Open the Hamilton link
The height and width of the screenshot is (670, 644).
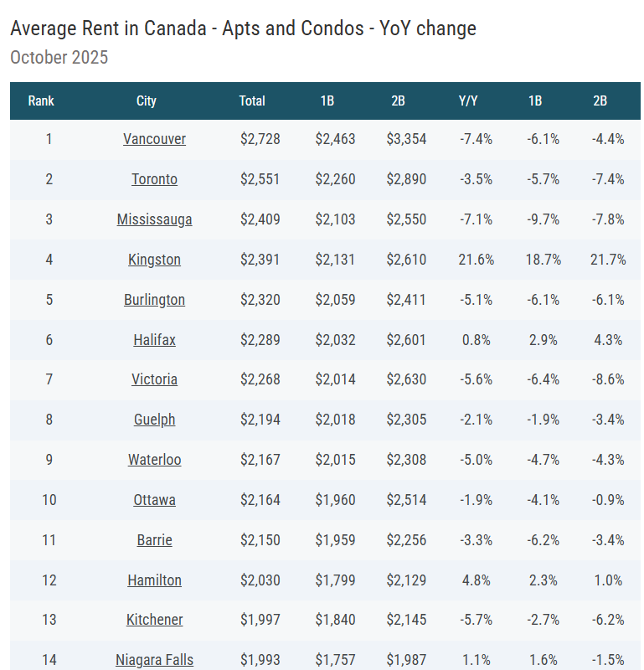point(154,580)
